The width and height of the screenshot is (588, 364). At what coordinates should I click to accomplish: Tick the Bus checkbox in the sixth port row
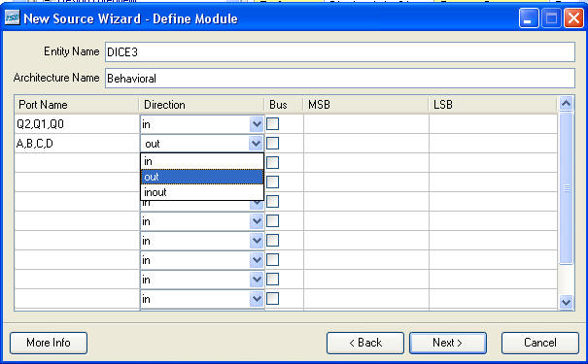click(x=273, y=221)
